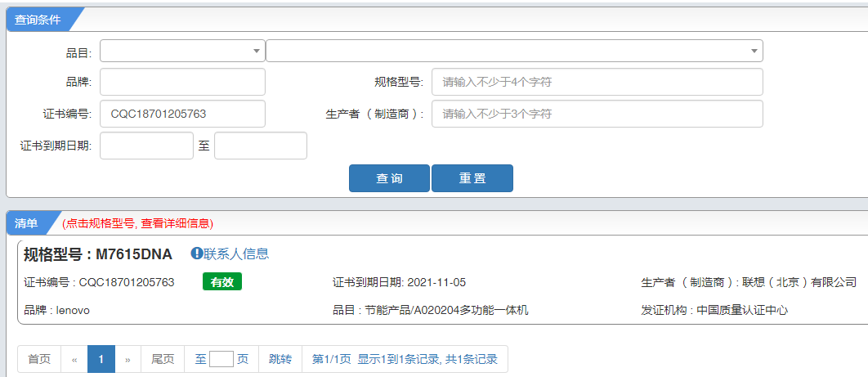Focus the 品牌 brand input field
This screenshot has height=377, width=868.
183,82
